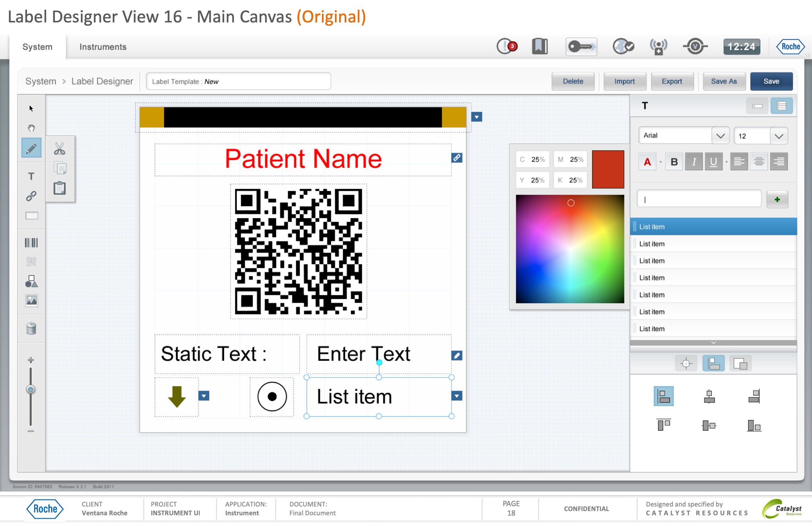Click the Roche logo in top bar
Image resolution: width=812 pixels, height=526 pixels.
click(x=791, y=46)
